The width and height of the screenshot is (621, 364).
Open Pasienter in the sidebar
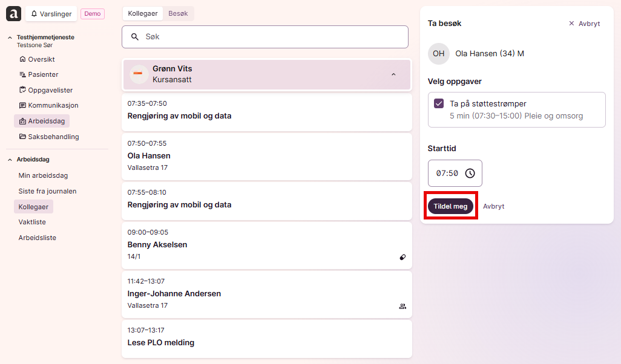pyautogui.click(x=39, y=74)
